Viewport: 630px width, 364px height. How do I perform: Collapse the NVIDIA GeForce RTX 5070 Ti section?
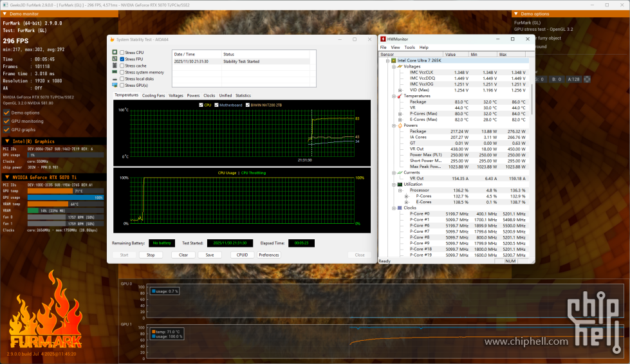click(6, 177)
